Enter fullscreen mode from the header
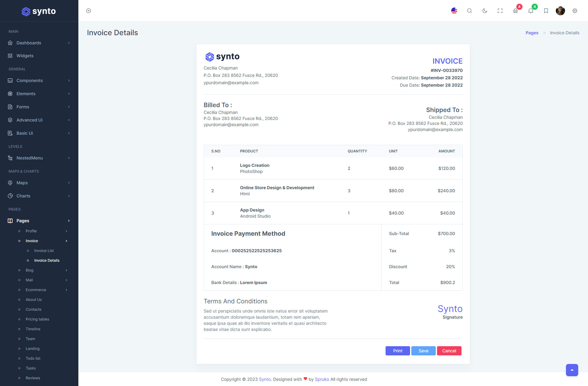This screenshot has width=588, height=386. (x=500, y=11)
